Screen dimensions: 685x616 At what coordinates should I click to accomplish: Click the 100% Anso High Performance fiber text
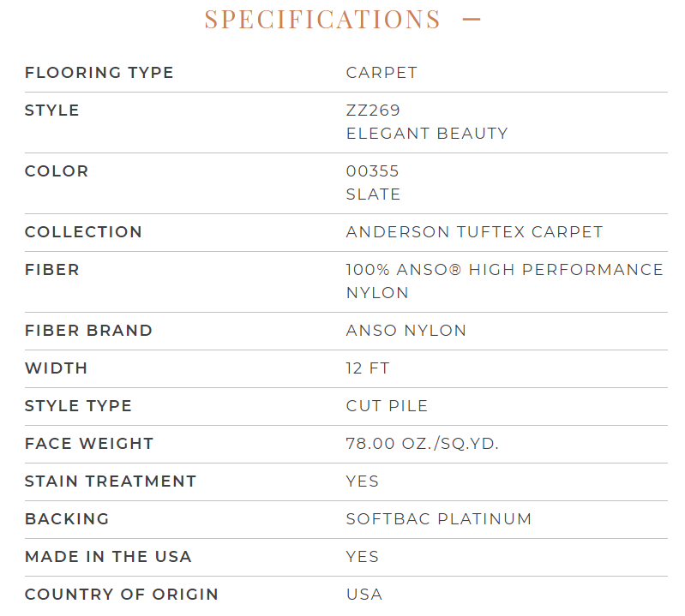click(x=504, y=270)
